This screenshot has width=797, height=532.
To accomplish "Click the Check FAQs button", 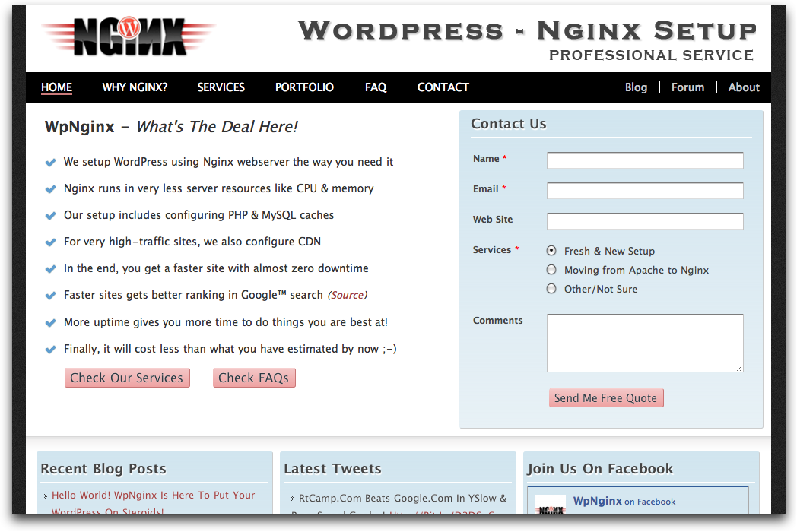I will [x=254, y=378].
